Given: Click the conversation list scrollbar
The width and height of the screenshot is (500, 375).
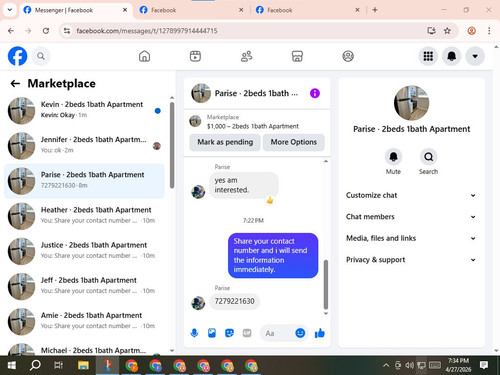Looking at the screenshot, I should (x=172, y=145).
